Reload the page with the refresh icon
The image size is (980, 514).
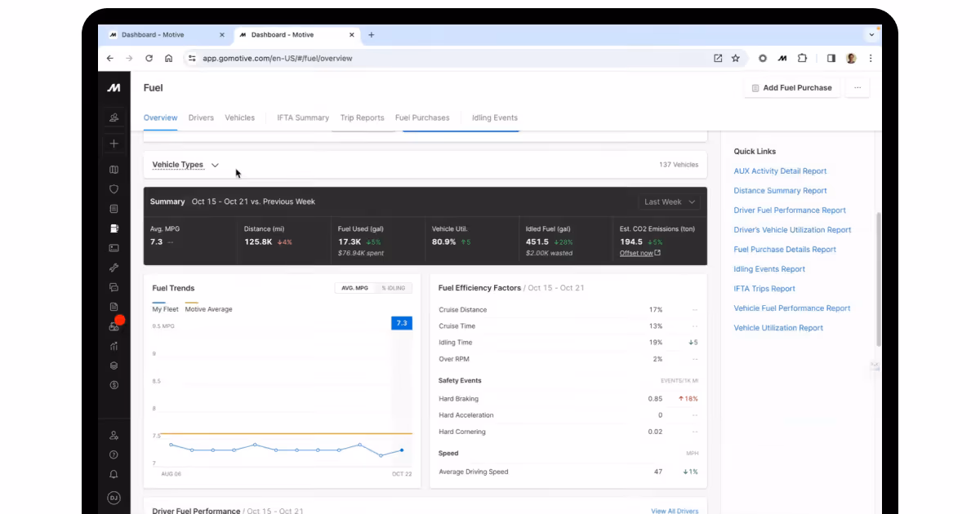(149, 59)
